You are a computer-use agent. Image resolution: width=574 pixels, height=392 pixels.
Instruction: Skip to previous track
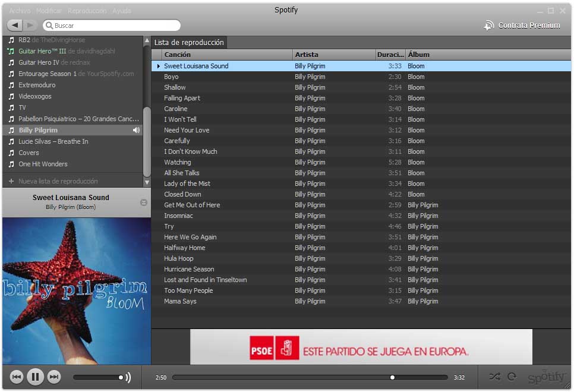(x=17, y=377)
